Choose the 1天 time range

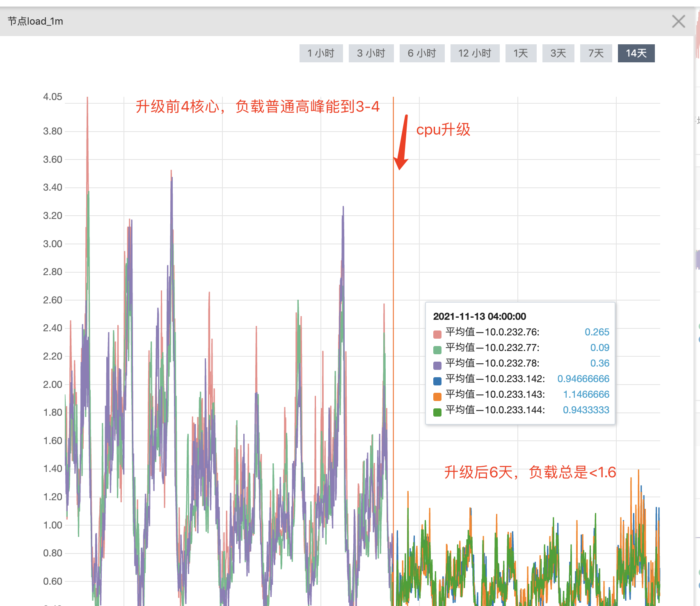[521, 53]
